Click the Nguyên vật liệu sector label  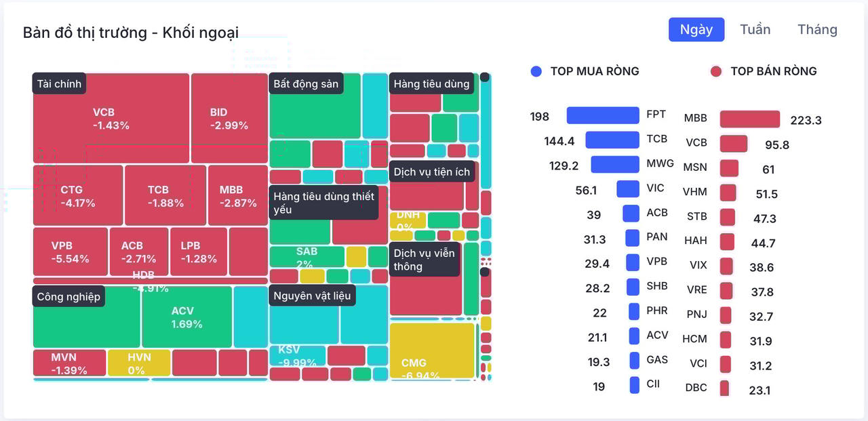[x=312, y=296]
